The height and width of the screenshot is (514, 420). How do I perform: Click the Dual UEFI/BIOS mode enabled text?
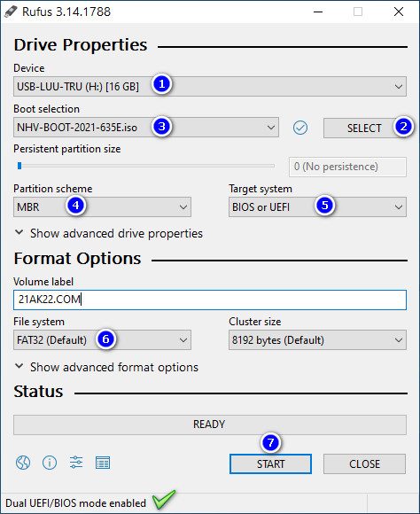coord(75,503)
